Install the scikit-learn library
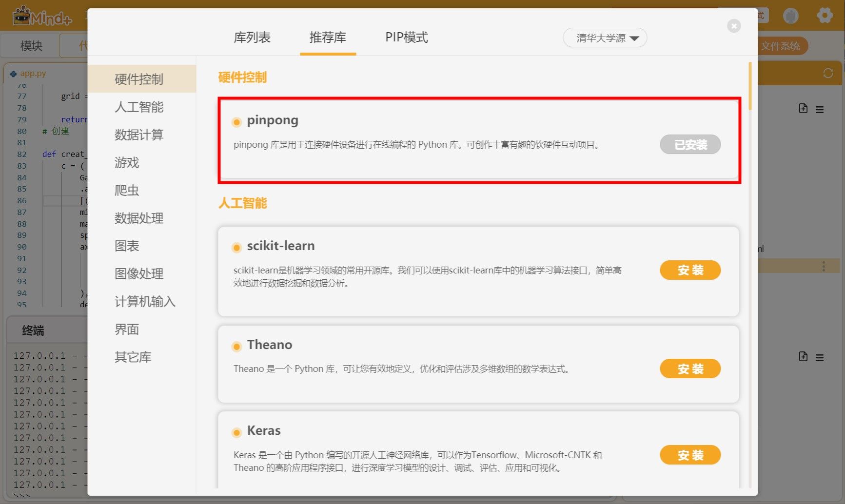The height and width of the screenshot is (504, 845). pyautogui.click(x=690, y=270)
